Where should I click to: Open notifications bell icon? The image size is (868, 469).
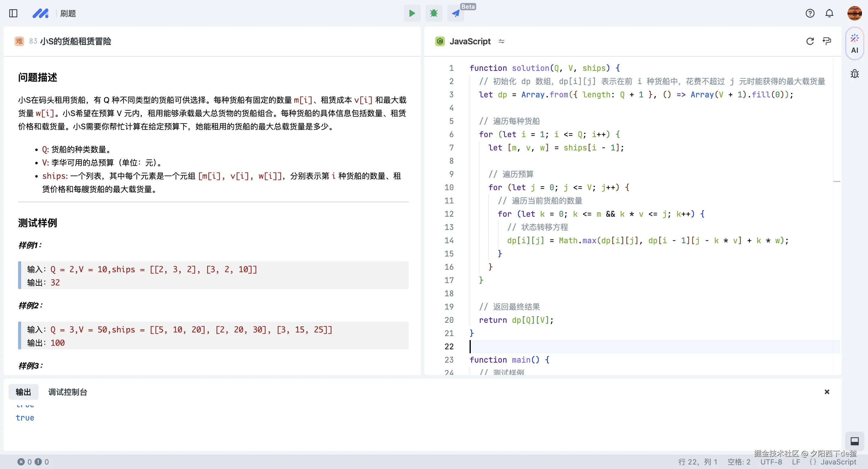click(829, 14)
